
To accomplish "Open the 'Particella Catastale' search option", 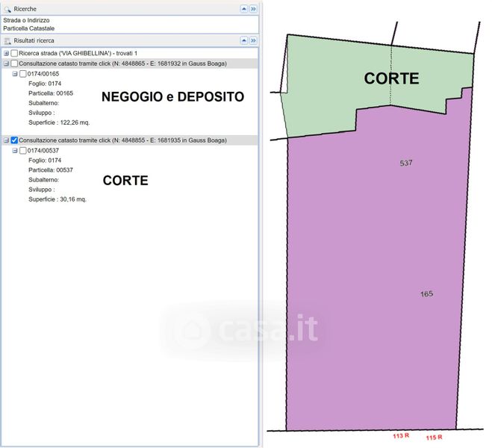I will (x=28, y=28).
